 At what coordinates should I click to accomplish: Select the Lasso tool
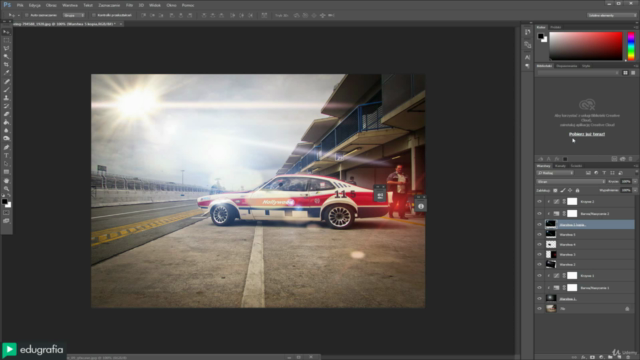click(6, 48)
